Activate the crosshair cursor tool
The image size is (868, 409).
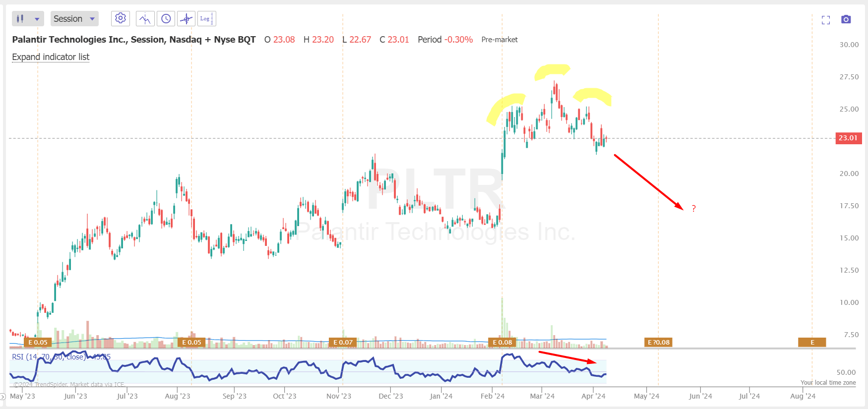[x=186, y=19]
